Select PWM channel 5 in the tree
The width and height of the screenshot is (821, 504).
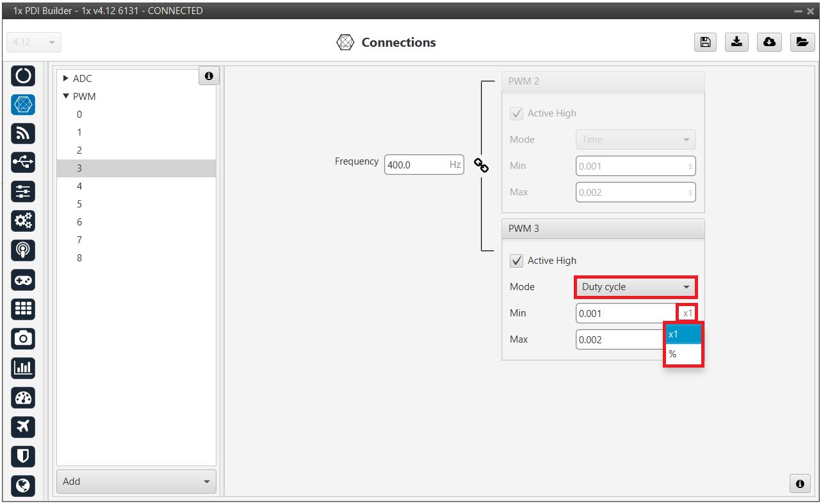click(x=79, y=204)
